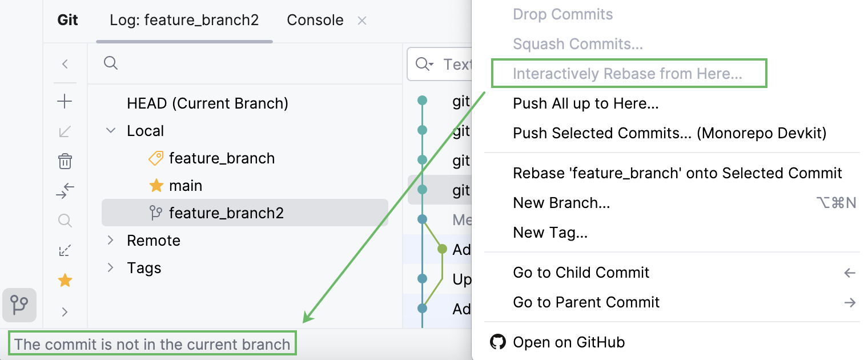Open branch search with the magnifier icon
This screenshot has width=868, height=360.
[65, 221]
